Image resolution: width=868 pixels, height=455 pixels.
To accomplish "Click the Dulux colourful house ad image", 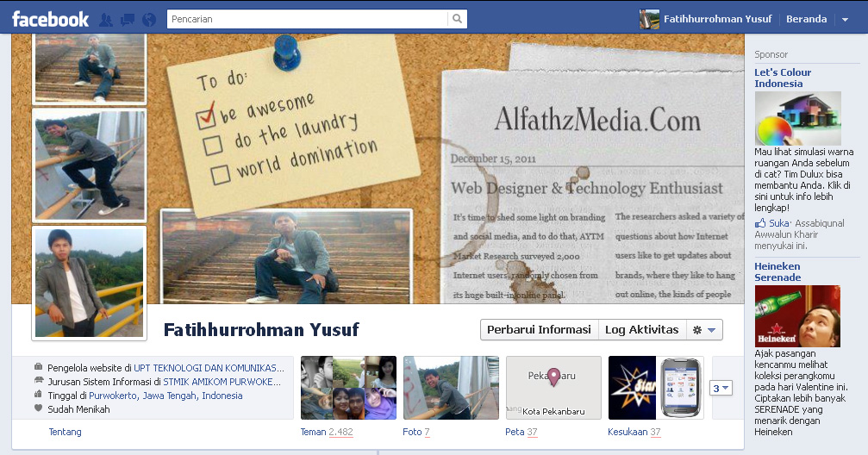I will [797, 118].
